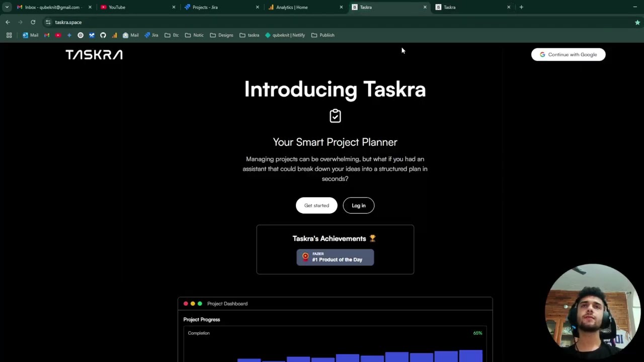
Task: Click the Taskra logo in the header
Action: (x=94, y=55)
